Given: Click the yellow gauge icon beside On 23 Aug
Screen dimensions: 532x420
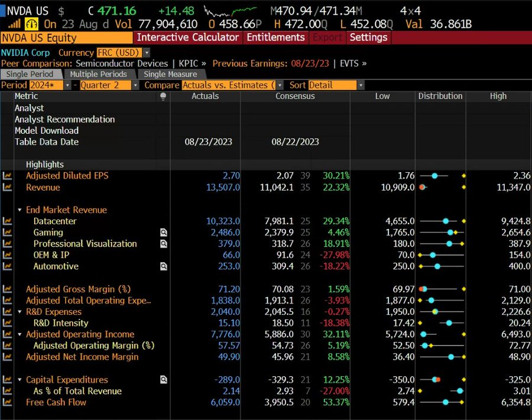Looking at the screenshot, I should pos(31,24).
